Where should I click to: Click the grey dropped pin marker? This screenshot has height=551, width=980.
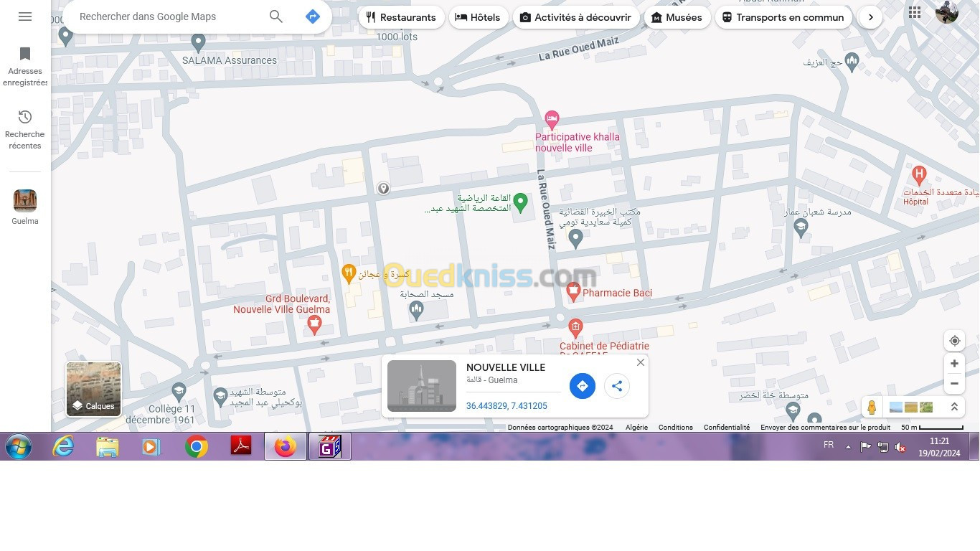(384, 188)
